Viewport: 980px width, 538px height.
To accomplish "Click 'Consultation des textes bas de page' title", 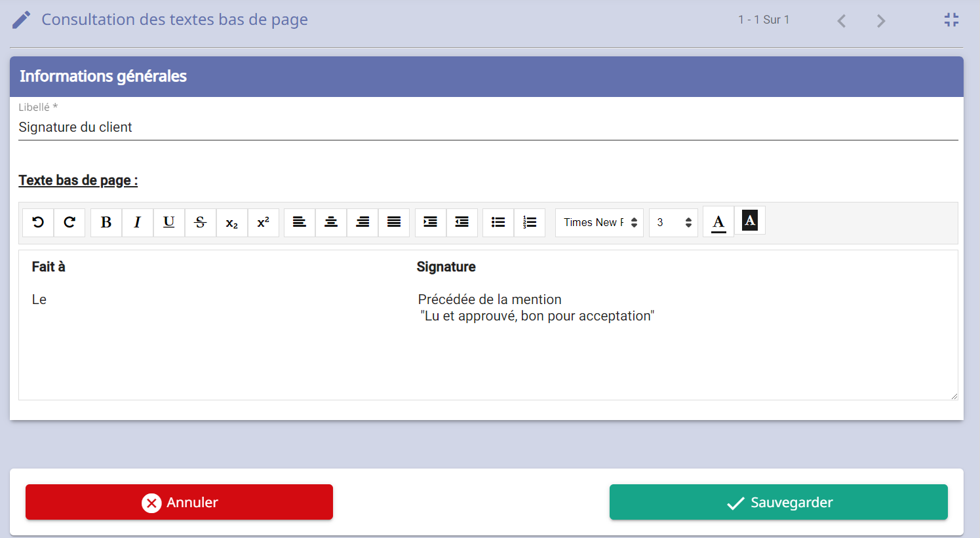I will coord(174,20).
